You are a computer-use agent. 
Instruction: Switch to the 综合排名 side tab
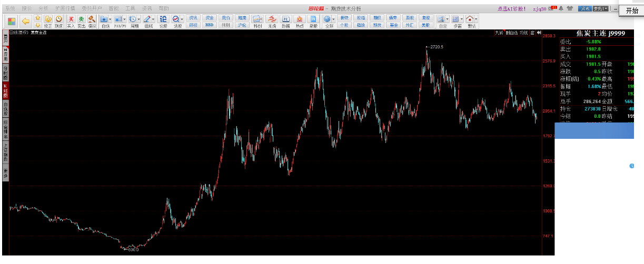click(x=5, y=130)
